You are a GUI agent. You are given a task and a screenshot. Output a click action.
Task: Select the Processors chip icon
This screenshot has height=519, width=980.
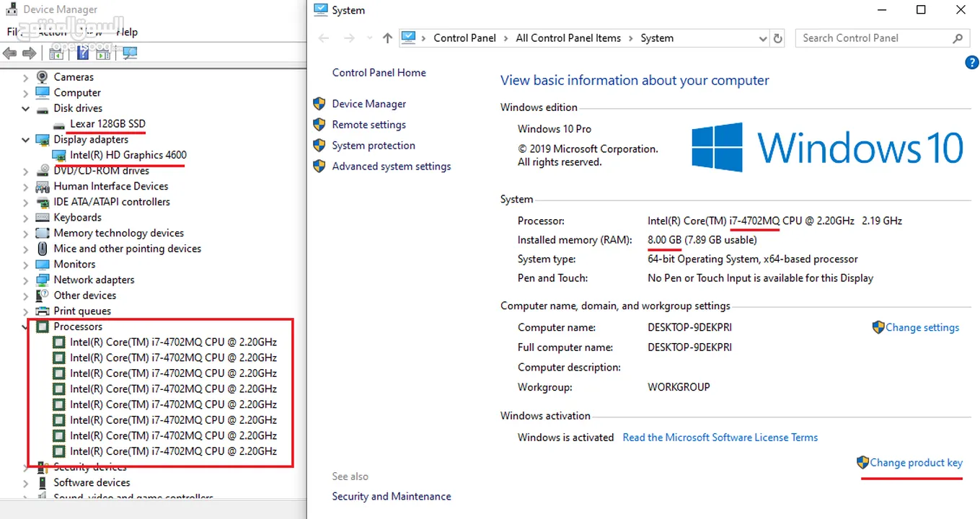43,327
